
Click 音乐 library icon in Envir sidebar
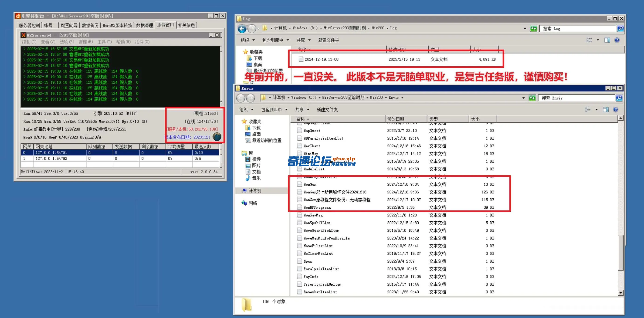[x=248, y=178]
